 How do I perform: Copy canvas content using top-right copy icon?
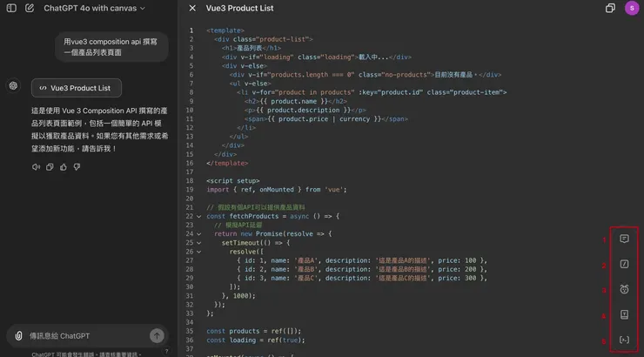(x=610, y=8)
